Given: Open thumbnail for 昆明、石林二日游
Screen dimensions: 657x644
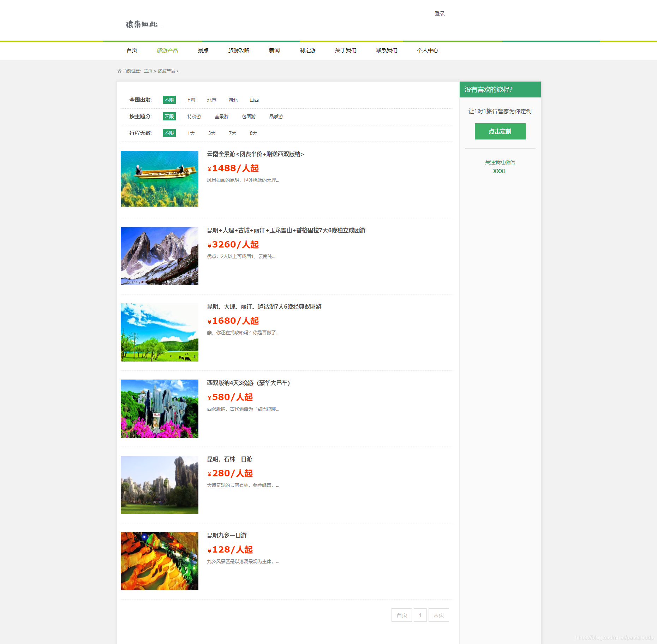Looking at the screenshot, I should (160, 485).
